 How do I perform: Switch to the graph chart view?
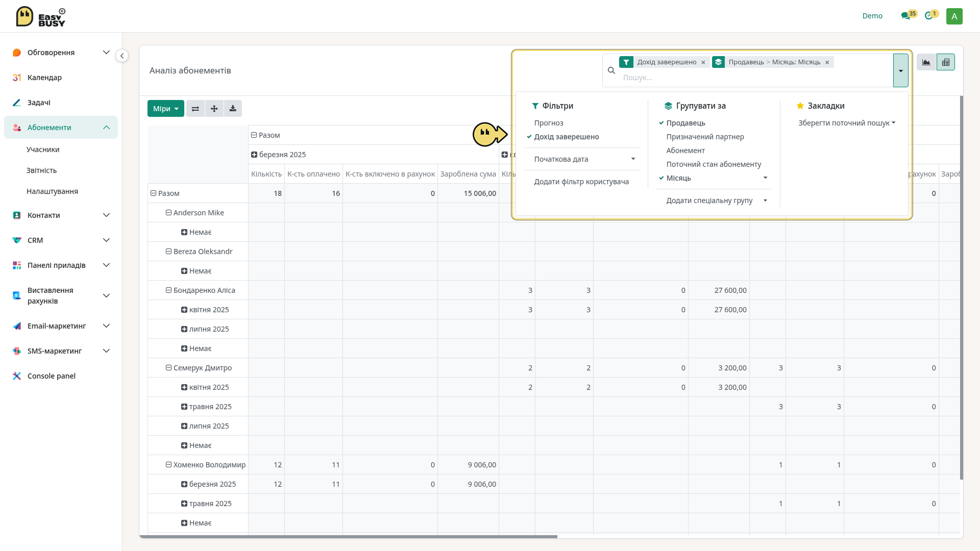coord(926,62)
